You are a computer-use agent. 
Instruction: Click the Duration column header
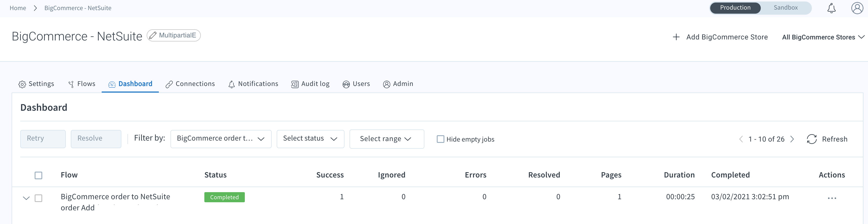tap(679, 175)
